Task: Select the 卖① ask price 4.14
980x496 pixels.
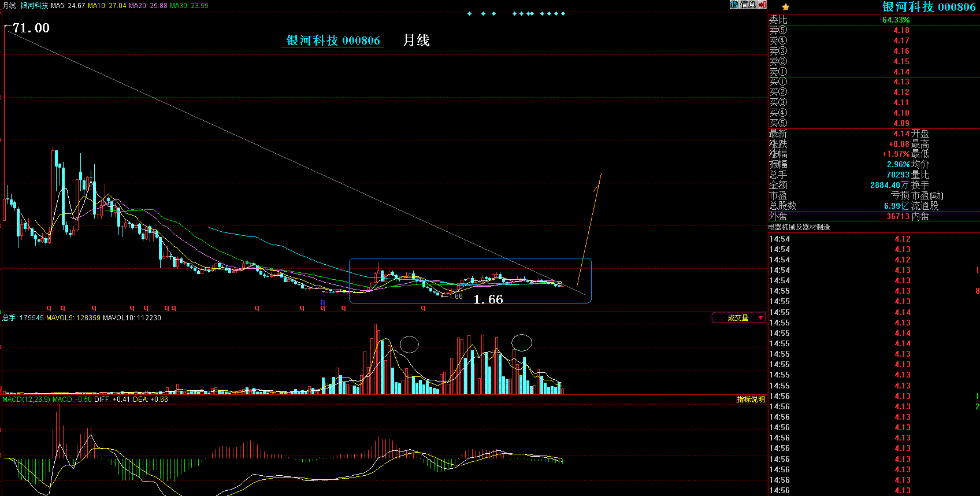Action: tap(901, 72)
